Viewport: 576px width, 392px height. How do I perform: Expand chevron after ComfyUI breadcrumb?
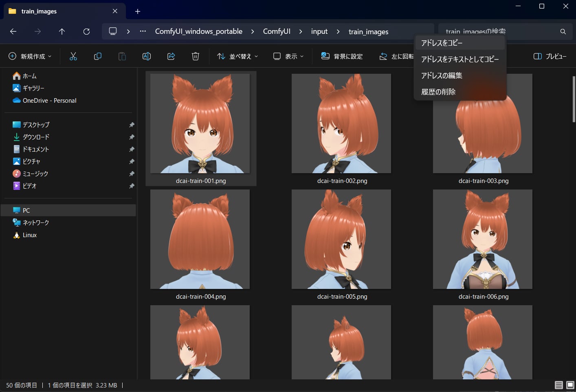click(301, 31)
